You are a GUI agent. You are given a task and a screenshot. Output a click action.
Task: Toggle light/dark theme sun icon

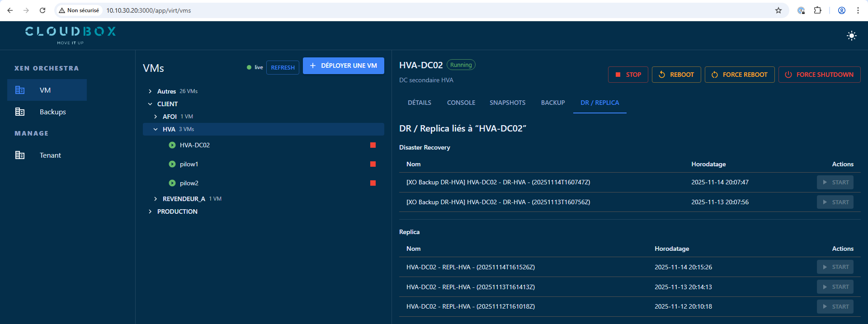pyautogui.click(x=851, y=36)
